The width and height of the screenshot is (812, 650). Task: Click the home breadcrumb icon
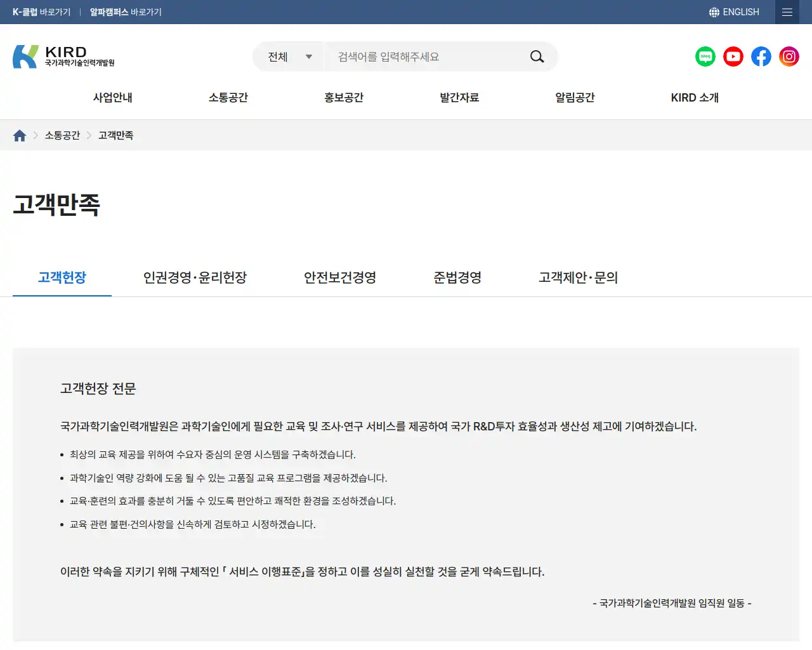click(20, 135)
